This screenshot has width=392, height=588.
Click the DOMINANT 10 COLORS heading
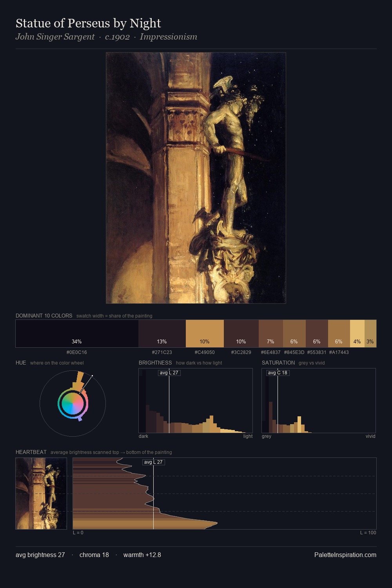tap(44, 316)
